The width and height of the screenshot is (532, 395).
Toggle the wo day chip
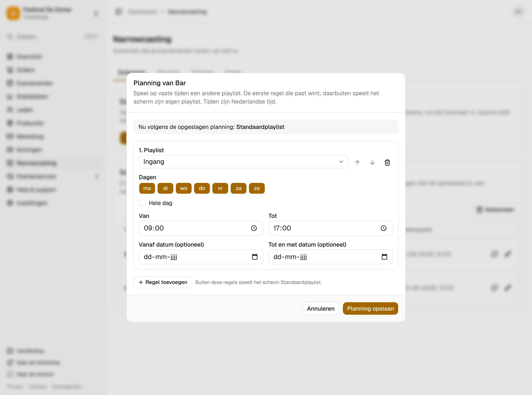coord(183,188)
